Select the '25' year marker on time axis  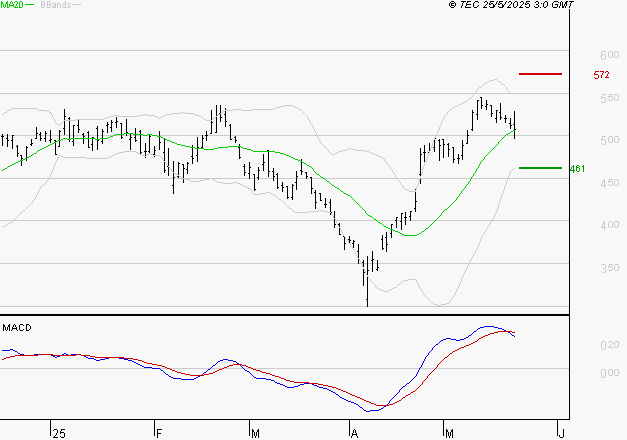coord(58,433)
